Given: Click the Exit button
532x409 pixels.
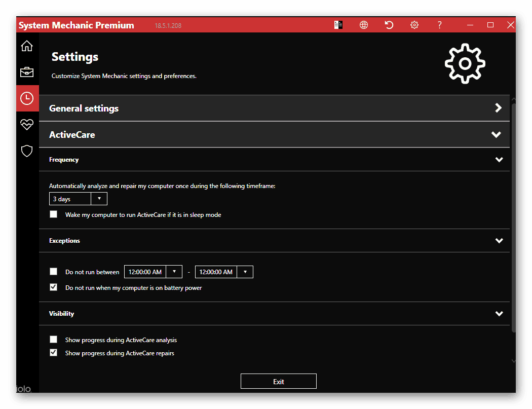Looking at the screenshot, I should click(279, 381).
